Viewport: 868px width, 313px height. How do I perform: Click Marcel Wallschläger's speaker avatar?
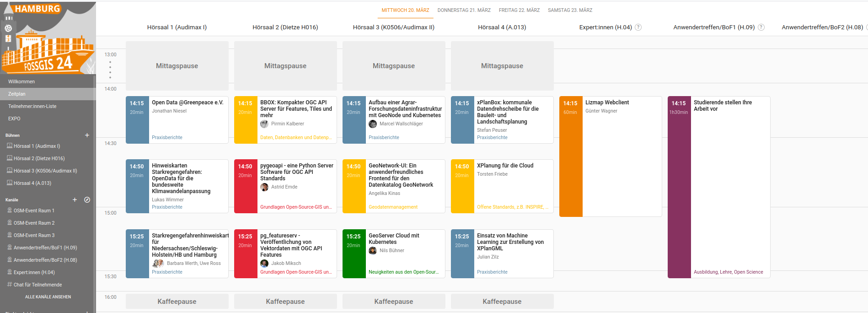373,124
